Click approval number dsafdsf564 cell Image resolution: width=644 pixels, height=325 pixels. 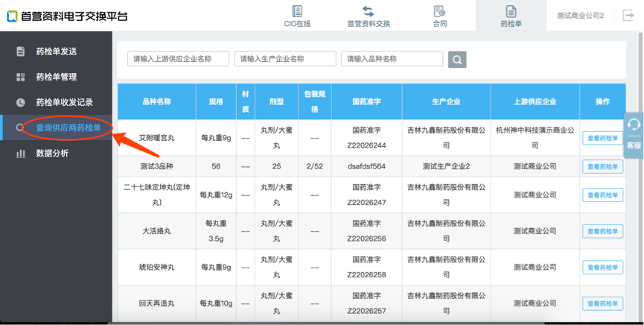point(367,167)
